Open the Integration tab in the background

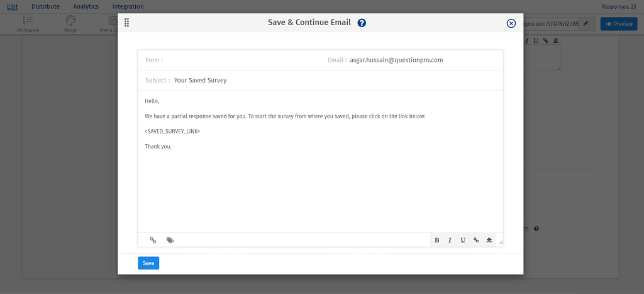click(128, 6)
